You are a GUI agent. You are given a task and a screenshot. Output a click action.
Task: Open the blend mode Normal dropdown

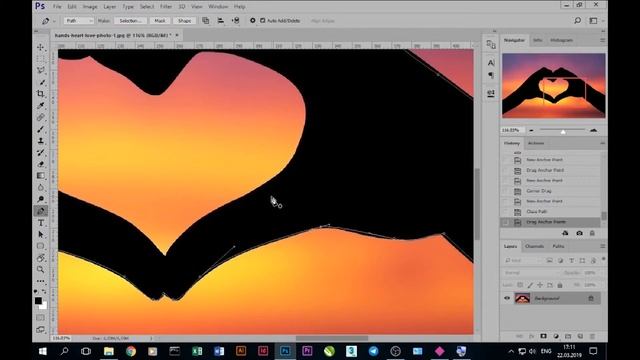pyautogui.click(x=531, y=273)
